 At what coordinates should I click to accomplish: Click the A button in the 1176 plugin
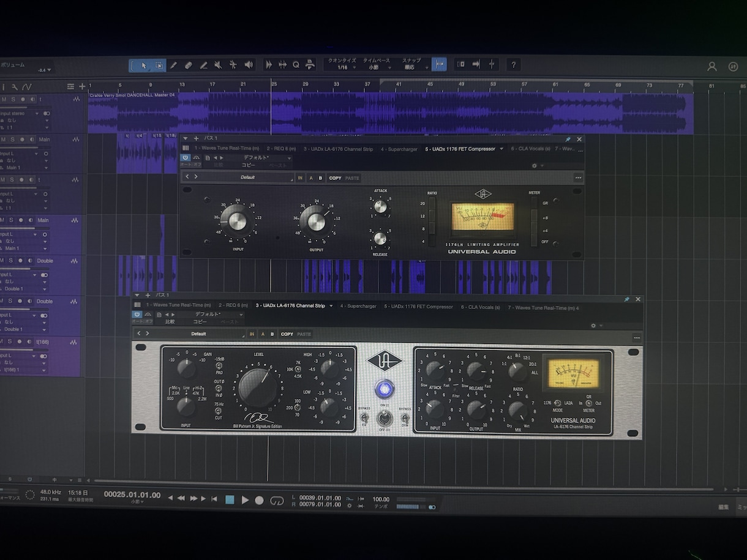(310, 178)
